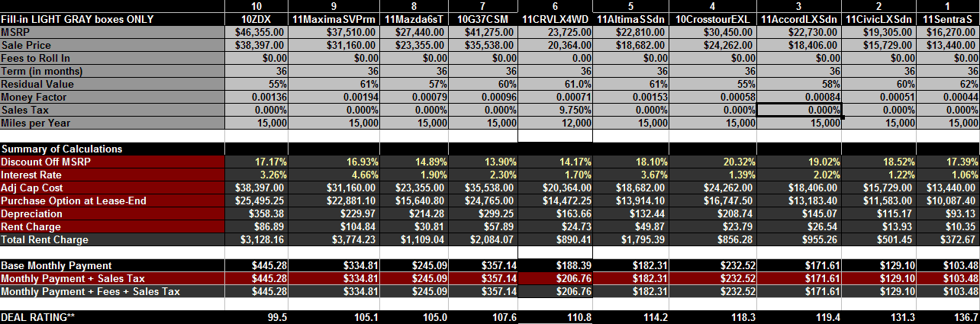Viewport: 980px width, 324px height.
Task: Select the 11AltimaSSdn header cell
Action: [630, 19]
